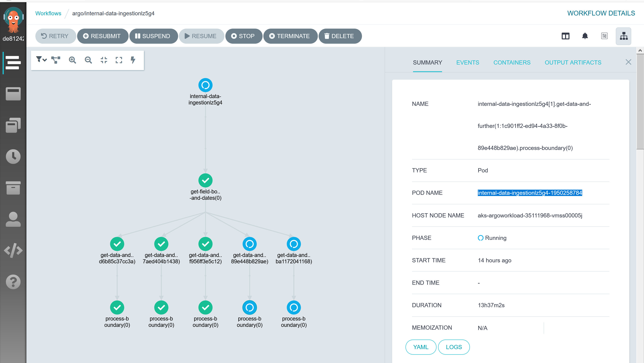
Task: Select process-boundary(0) node under 89e448b829ae
Action: (249, 307)
